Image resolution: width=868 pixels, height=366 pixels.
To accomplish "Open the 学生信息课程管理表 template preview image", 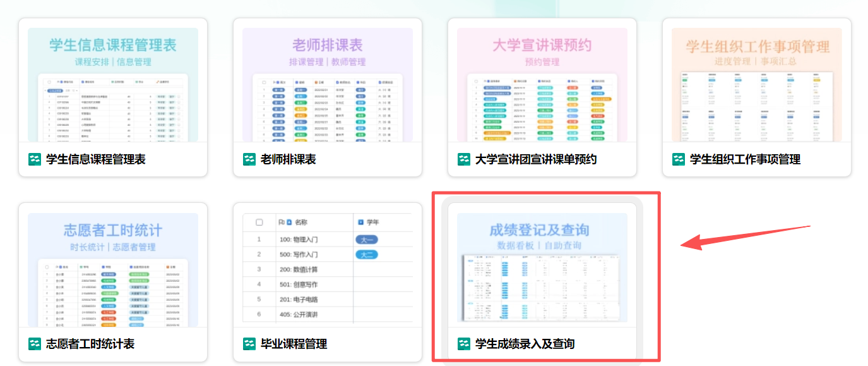I will [x=113, y=85].
